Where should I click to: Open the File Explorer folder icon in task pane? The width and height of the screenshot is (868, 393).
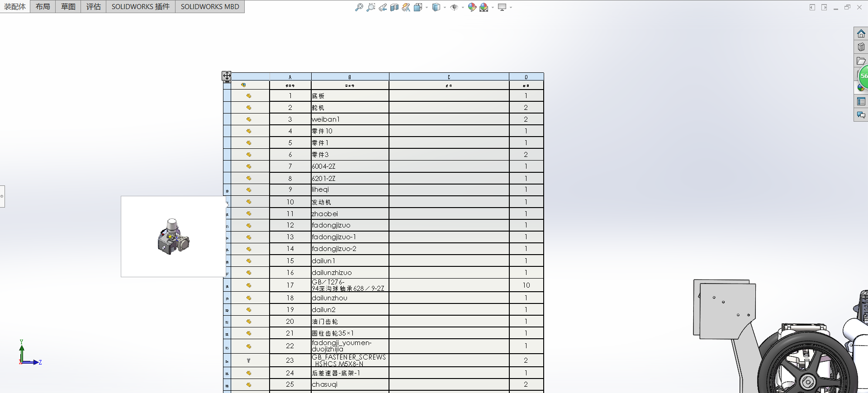tap(861, 61)
